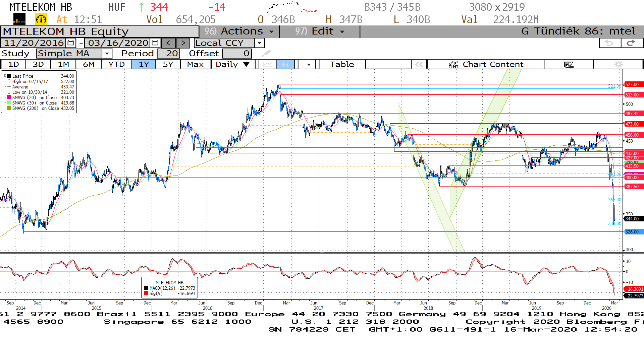Click the intraday sparkline mini chart

[x=291, y=7]
